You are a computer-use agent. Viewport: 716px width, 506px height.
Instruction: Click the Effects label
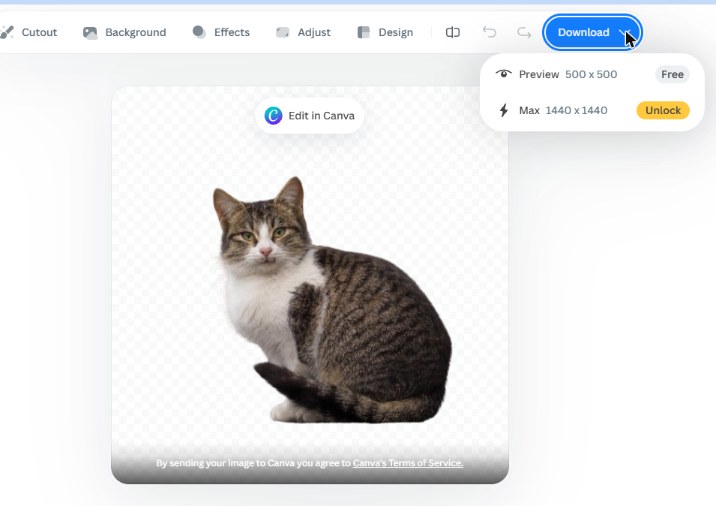232,32
